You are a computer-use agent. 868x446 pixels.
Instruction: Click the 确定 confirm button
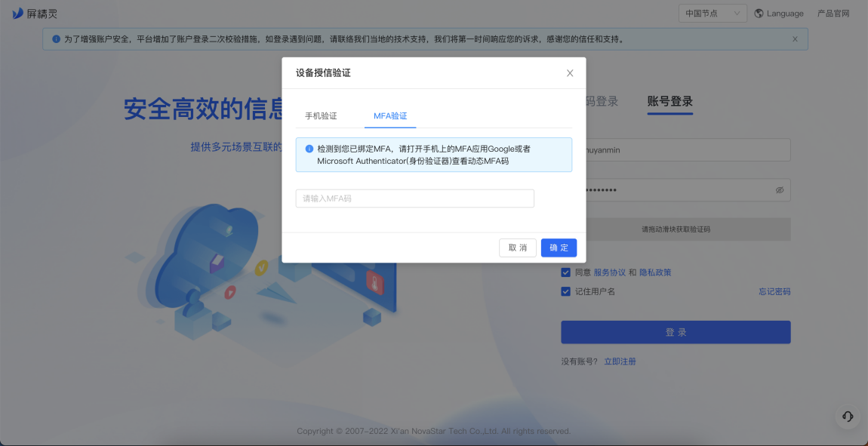pos(559,248)
